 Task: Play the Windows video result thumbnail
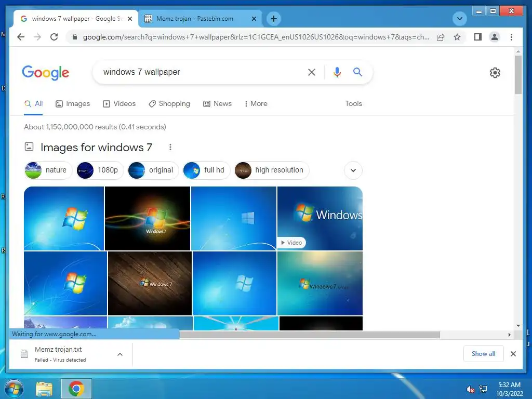coord(320,218)
